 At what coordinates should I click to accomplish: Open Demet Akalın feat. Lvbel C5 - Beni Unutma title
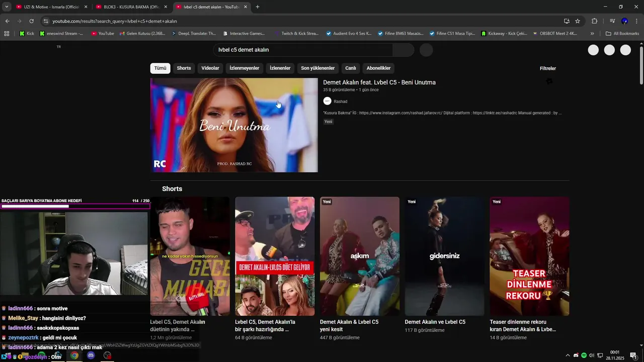(x=379, y=82)
